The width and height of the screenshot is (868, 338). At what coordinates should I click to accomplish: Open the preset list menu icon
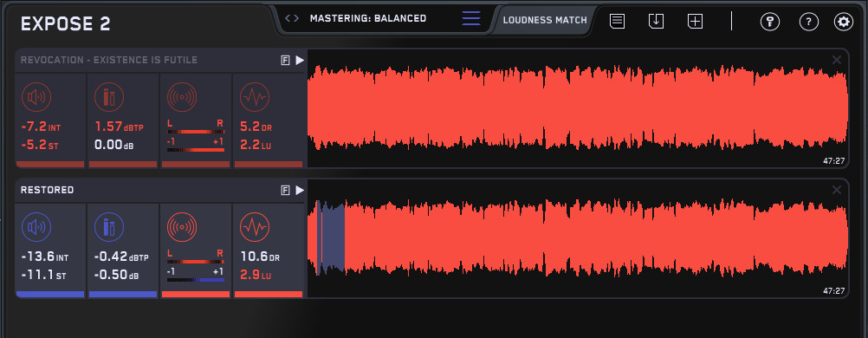coord(471,18)
